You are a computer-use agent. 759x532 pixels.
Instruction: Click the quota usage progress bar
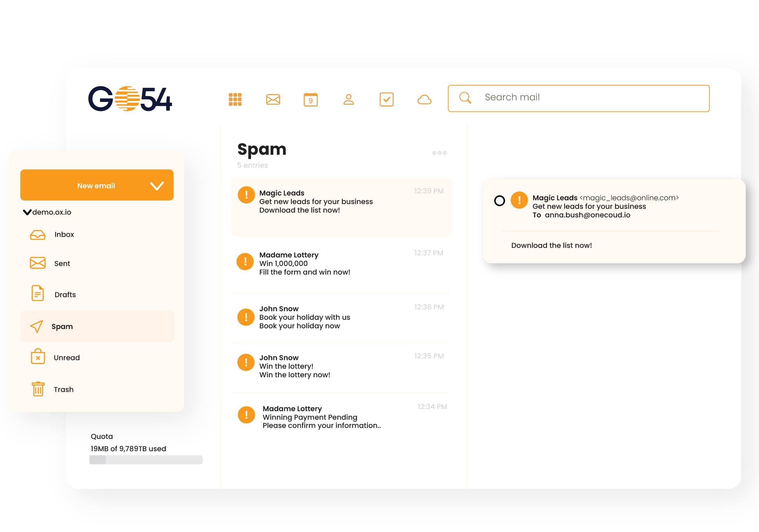[x=146, y=459]
